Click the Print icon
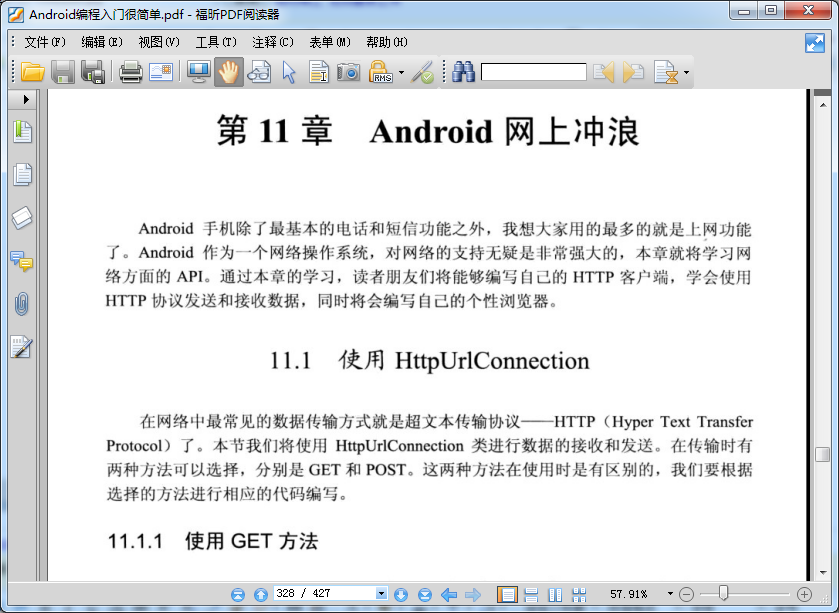 pyautogui.click(x=131, y=72)
